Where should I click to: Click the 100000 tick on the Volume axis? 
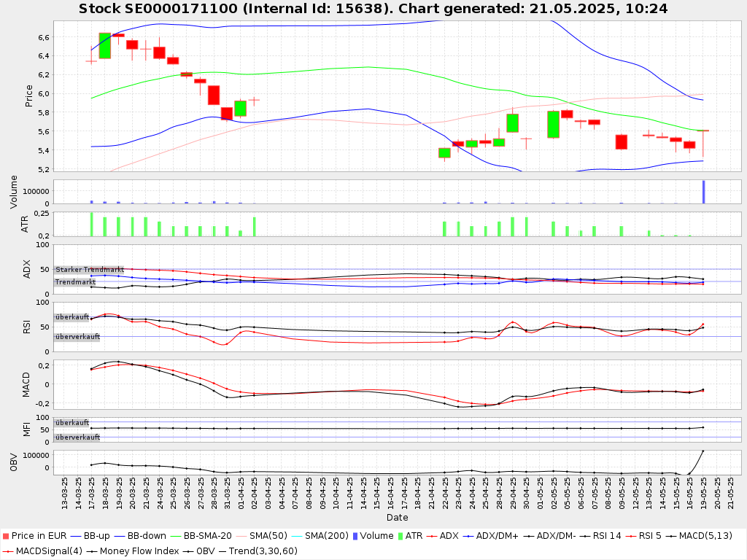[x=36, y=192]
